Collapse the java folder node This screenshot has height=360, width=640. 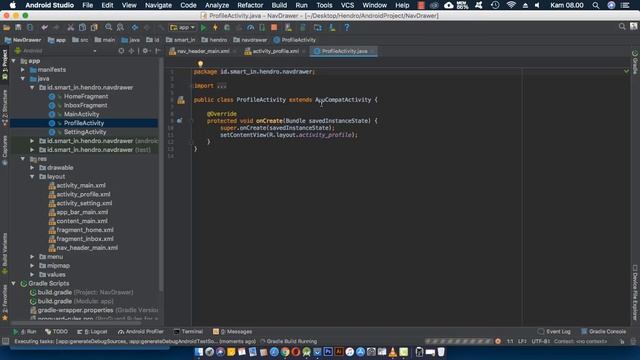(x=23, y=79)
